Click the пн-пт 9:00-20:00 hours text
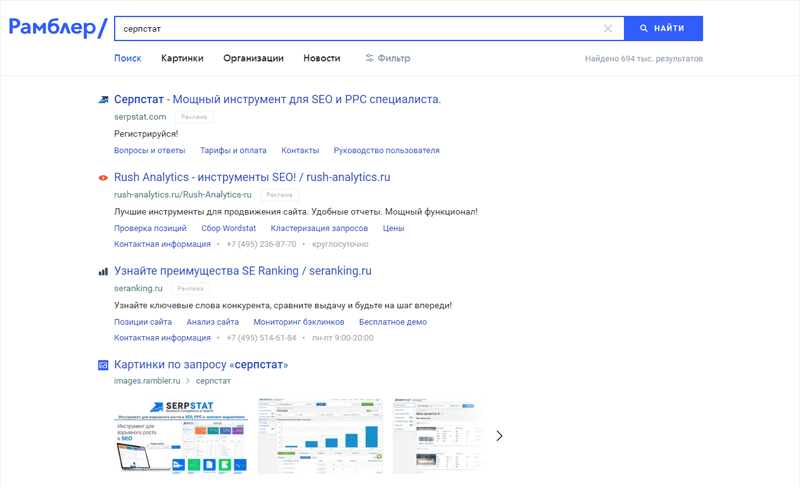This screenshot has width=800, height=487. click(x=343, y=338)
